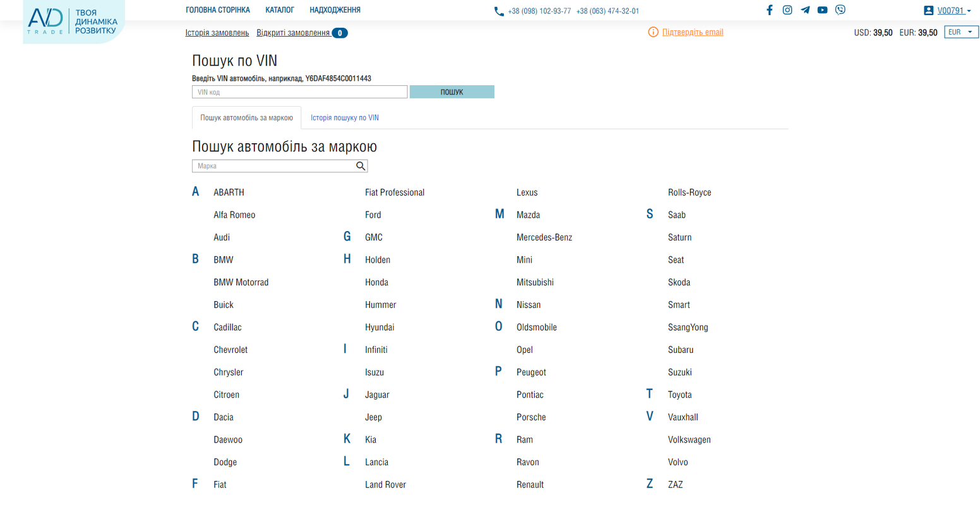The width and height of the screenshot is (980, 505).
Task: Click the Підтвердіть email link
Action: click(x=693, y=32)
